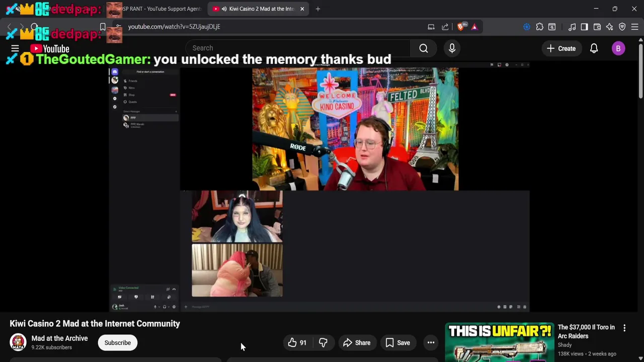
Task: Open the THIS IS UNFAIR video thumbnail
Action: [x=499, y=342]
